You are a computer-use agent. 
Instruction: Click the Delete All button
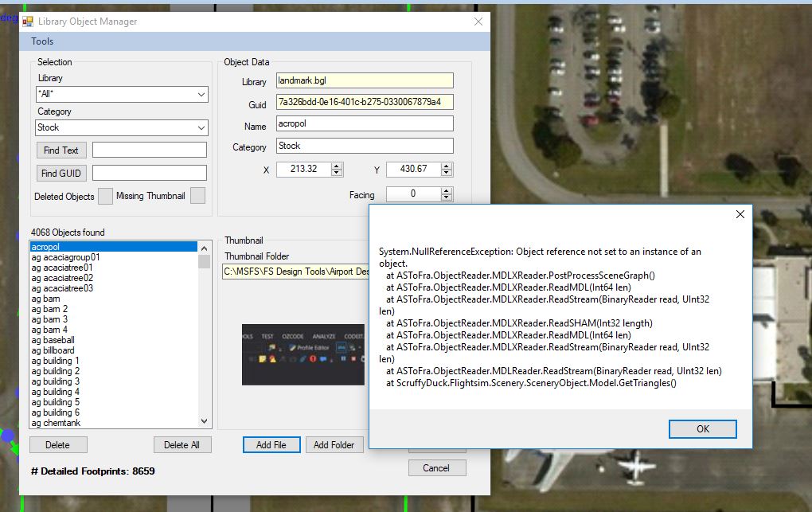(182, 445)
